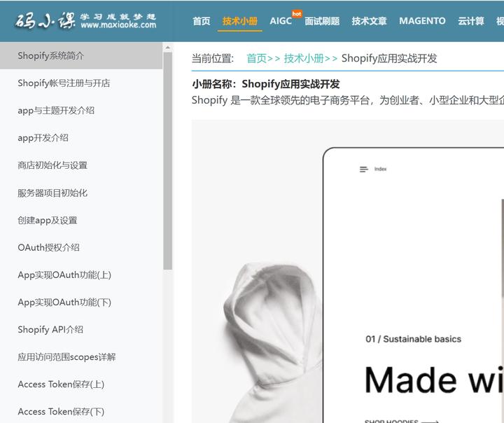Open the 首页 navigation item
The width and height of the screenshot is (504, 423).
[x=202, y=21]
